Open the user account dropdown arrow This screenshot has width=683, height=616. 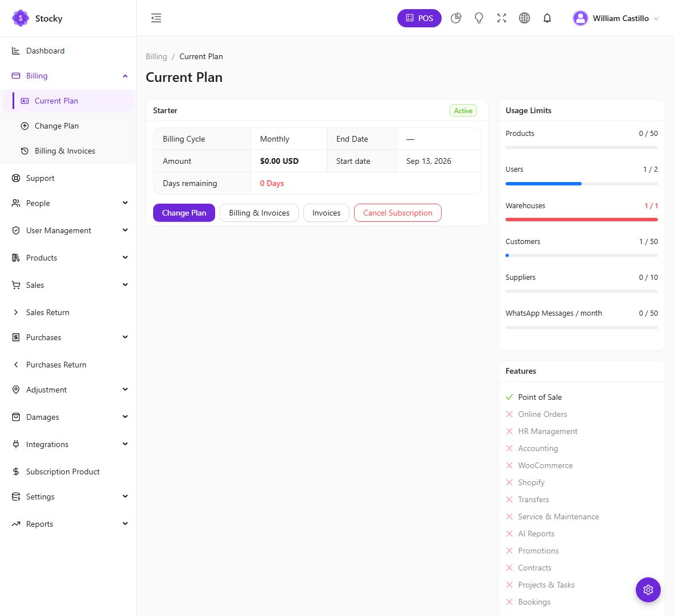(x=656, y=19)
